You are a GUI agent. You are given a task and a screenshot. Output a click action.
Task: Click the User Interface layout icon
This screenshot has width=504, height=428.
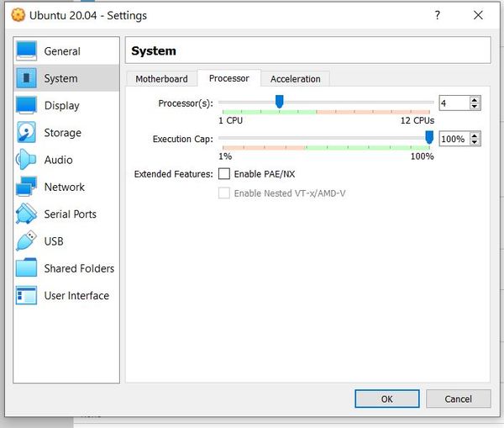(x=26, y=295)
